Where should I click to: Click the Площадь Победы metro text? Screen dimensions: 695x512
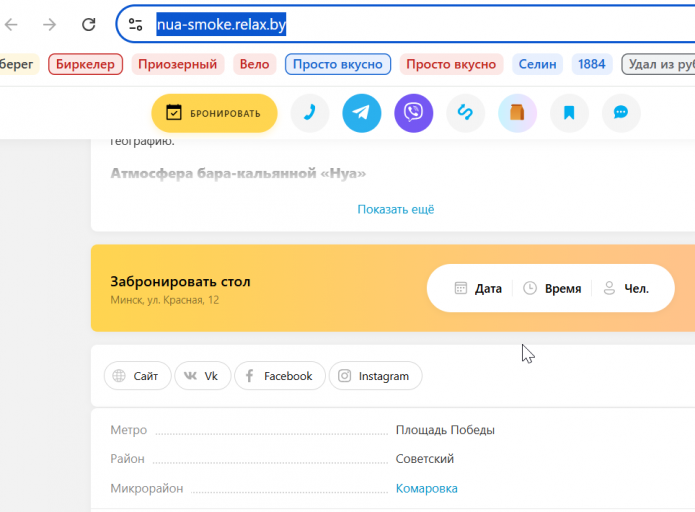click(445, 430)
